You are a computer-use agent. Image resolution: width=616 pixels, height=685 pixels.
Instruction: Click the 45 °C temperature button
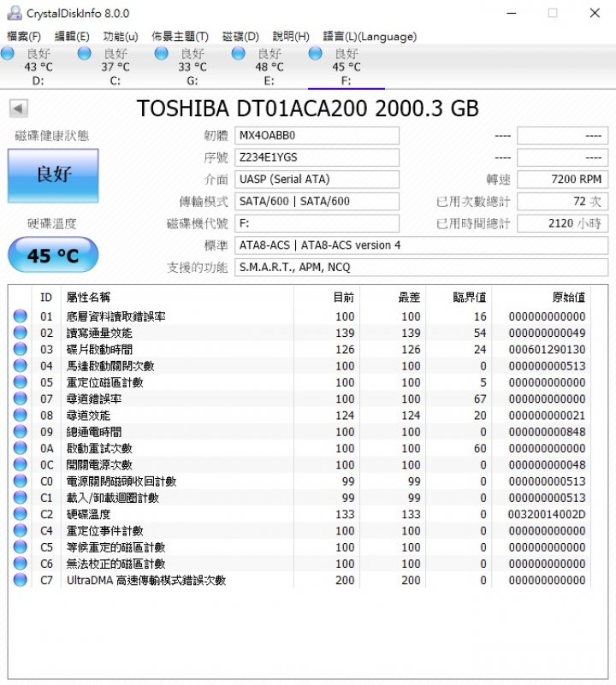pyautogui.click(x=53, y=255)
